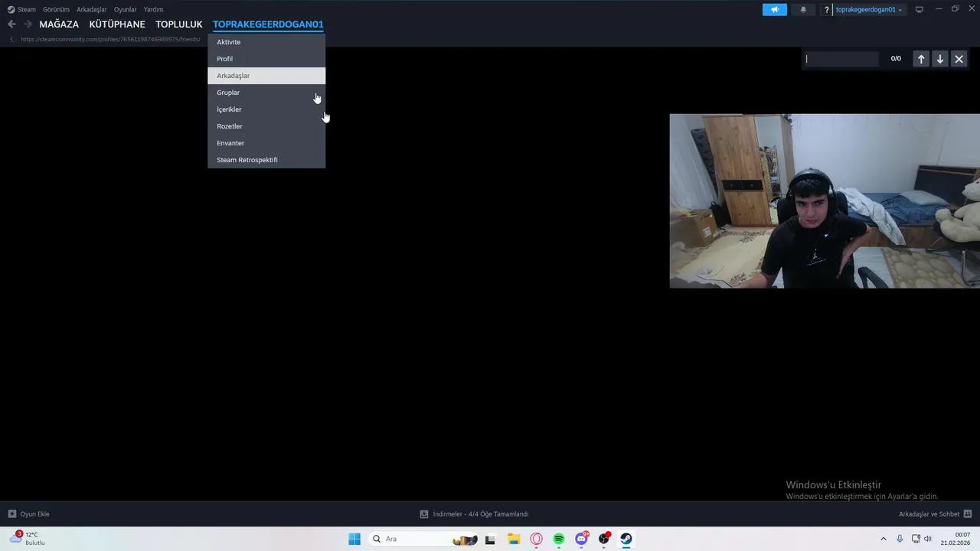Close the find-in-page bar
Image resolution: width=980 pixels, height=551 pixels.
click(x=959, y=59)
